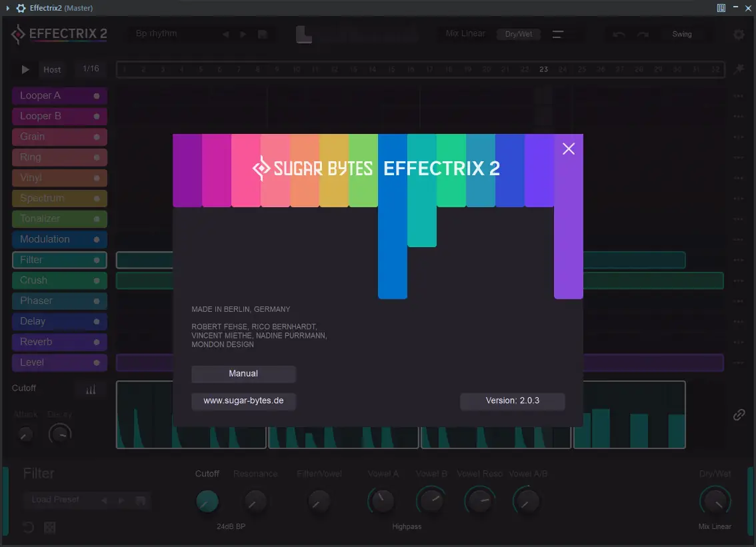Adjust the Resonance knob

255,502
